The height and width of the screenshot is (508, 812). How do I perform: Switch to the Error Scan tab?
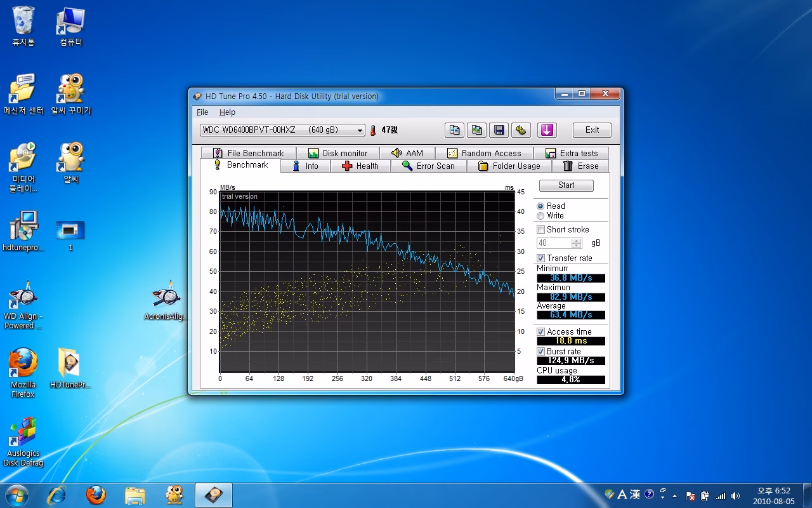428,166
